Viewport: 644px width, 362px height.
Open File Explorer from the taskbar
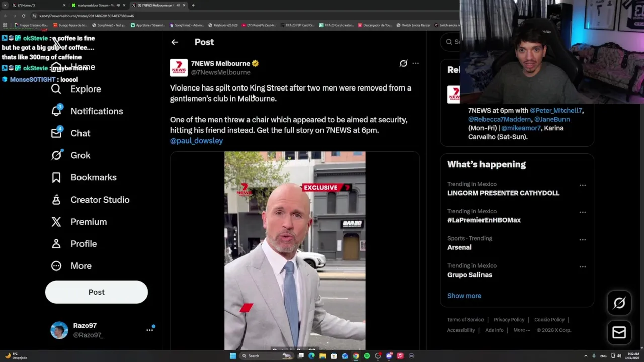point(323,356)
